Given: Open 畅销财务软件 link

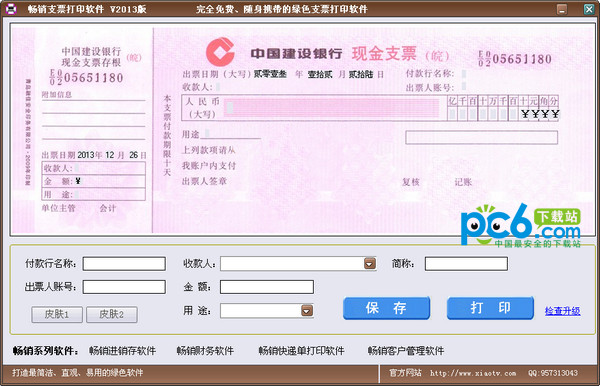Looking at the screenshot, I should [x=205, y=351].
